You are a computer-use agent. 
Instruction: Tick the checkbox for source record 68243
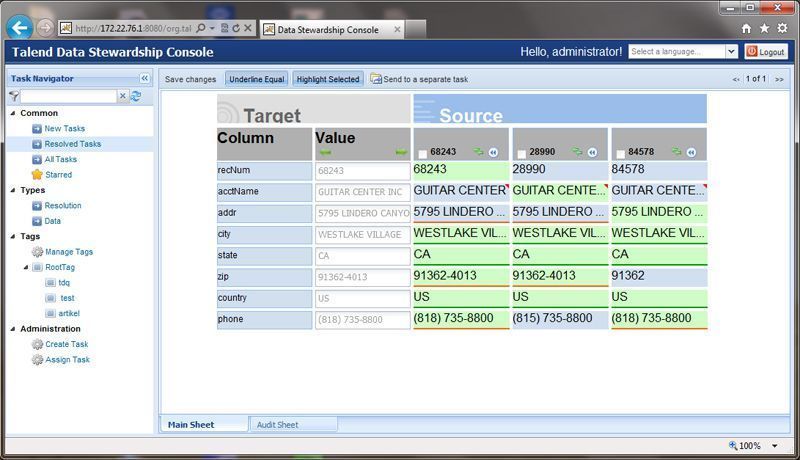point(422,154)
